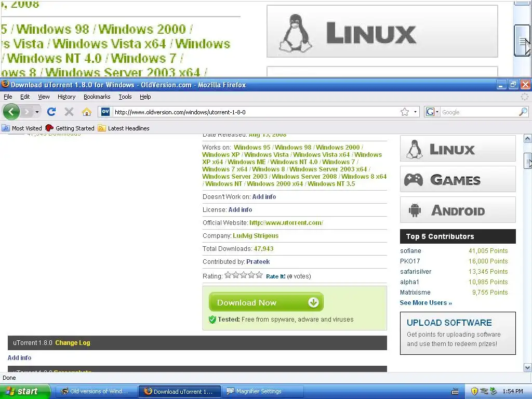Image resolution: width=532 pixels, height=399 pixels.
Task: Go to the home page icon
Action: point(87,112)
